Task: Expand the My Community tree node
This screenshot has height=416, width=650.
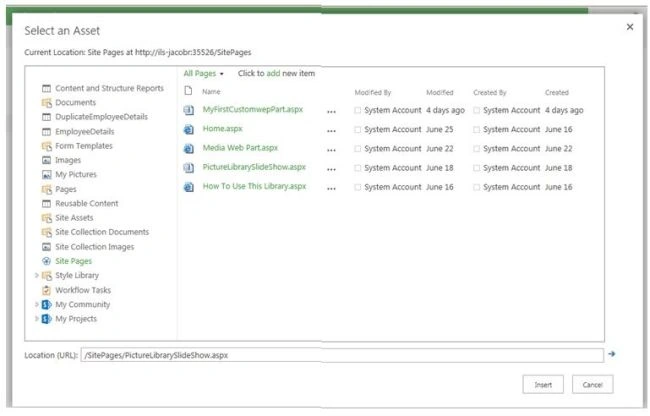Action: click(x=36, y=304)
